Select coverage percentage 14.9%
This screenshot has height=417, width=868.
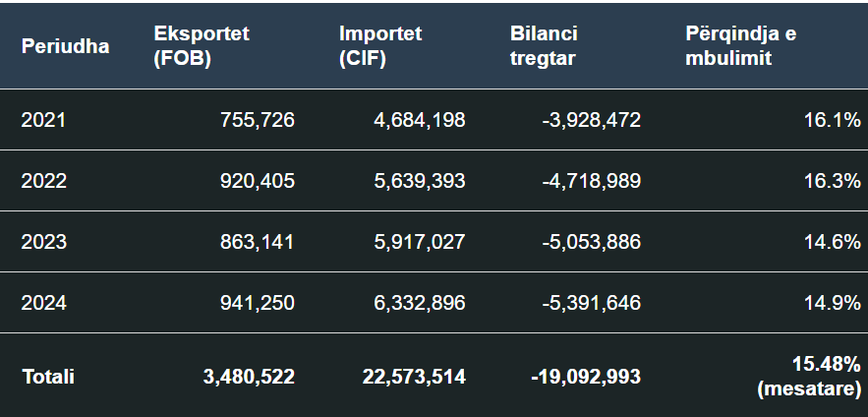tap(833, 302)
